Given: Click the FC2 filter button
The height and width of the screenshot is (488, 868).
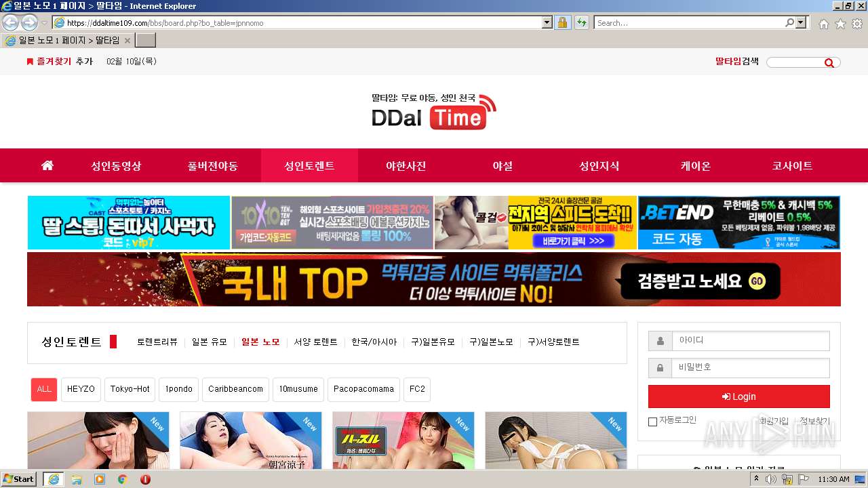Looking at the screenshot, I should point(417,390).
